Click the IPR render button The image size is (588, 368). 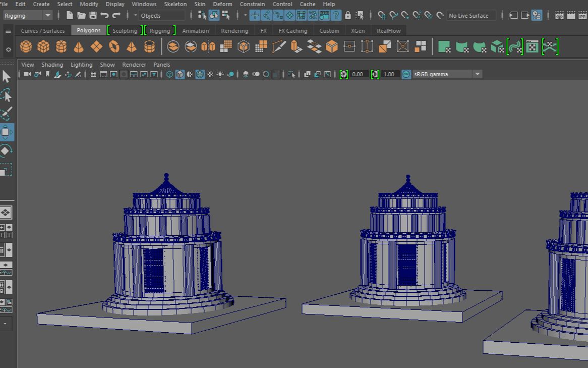(583, 15)
